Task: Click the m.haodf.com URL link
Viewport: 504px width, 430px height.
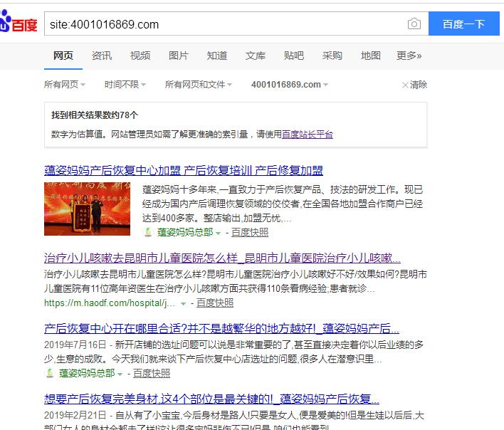Action: pos(110,303)
